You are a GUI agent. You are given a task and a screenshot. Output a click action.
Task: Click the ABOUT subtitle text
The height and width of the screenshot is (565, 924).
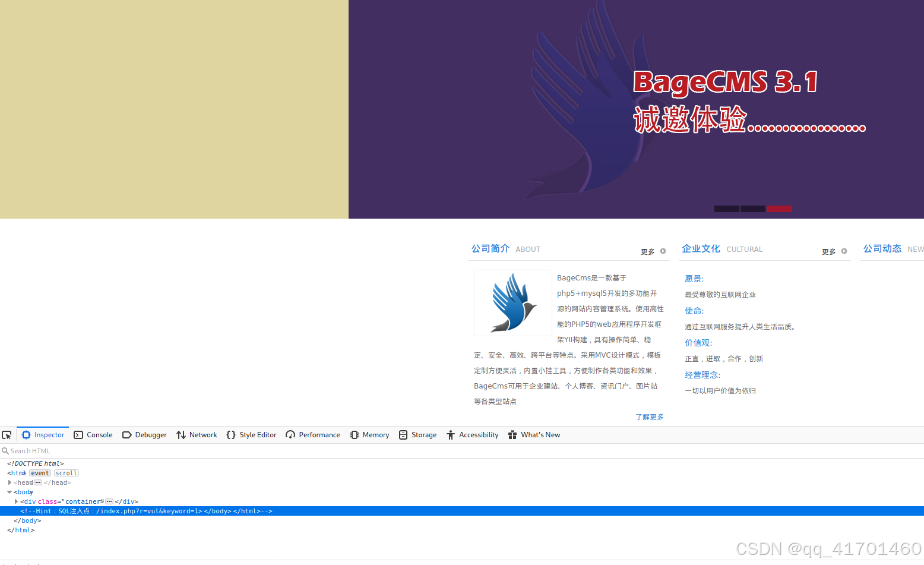[x=528, y=250]
